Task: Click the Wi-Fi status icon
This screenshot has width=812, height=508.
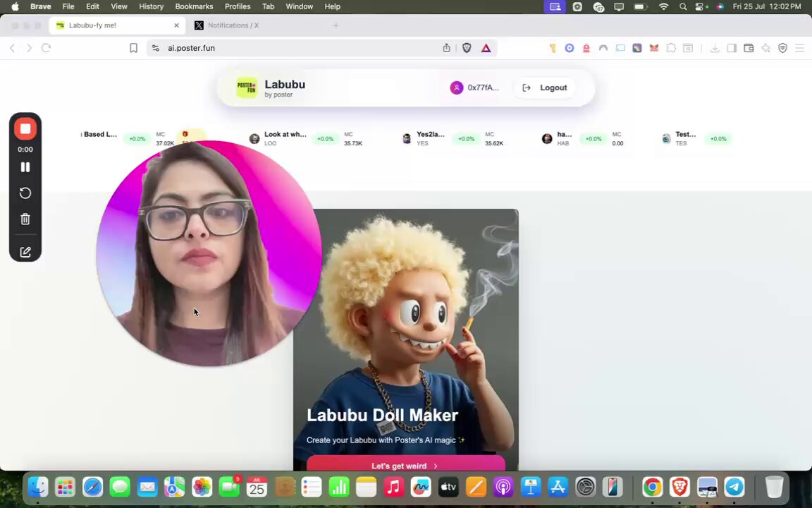Action: [x=663, y=7]
